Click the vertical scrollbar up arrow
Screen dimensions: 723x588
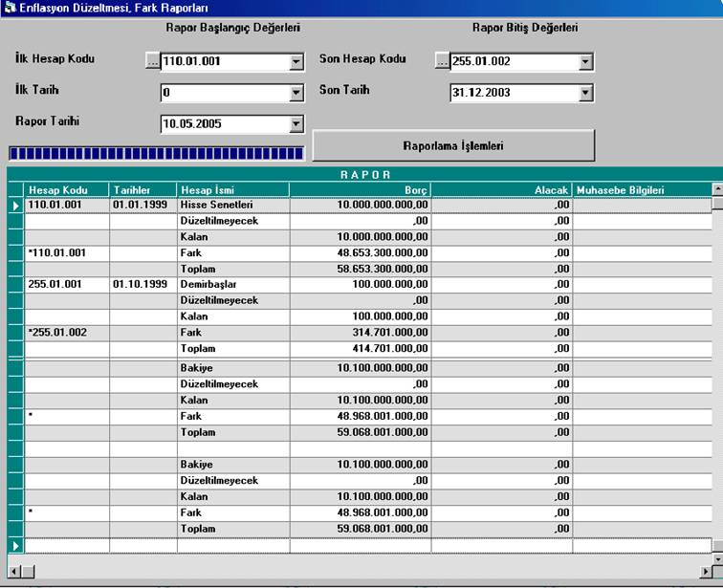pyautogui.click(x=716, y=189)
